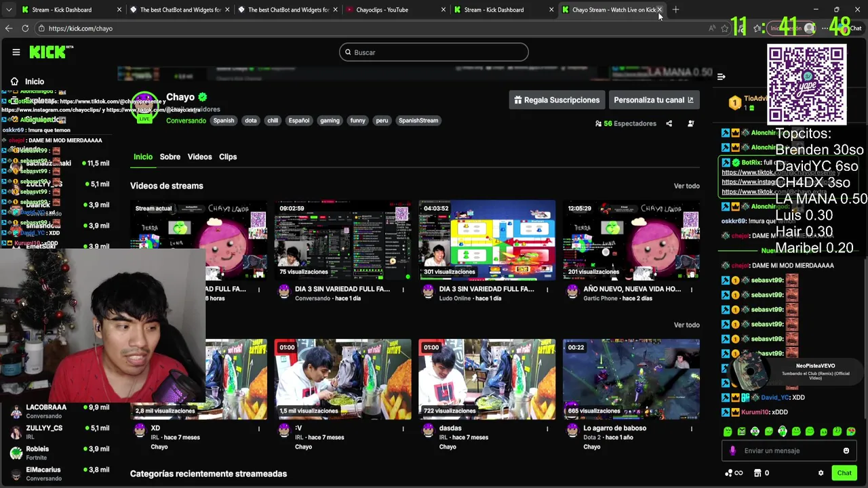The width and height of the screenshot is (868, 488).
Task: Bookmark this page with the star icon
Action: tap(725, 28)
